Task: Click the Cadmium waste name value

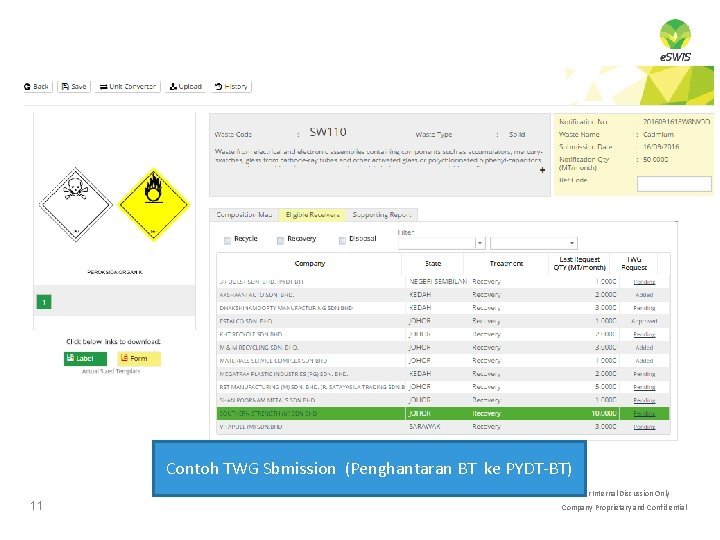Action: point(658,135)
